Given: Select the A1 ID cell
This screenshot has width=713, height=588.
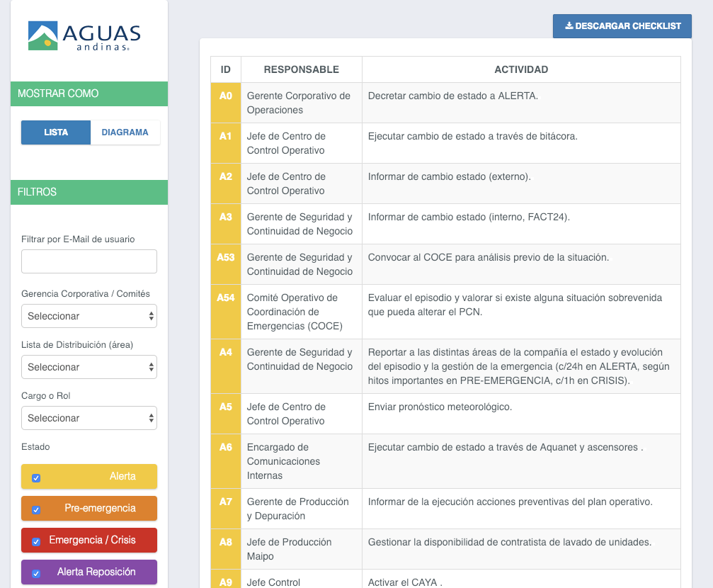Looking at the screenshot, I should (x=226, y=143).
